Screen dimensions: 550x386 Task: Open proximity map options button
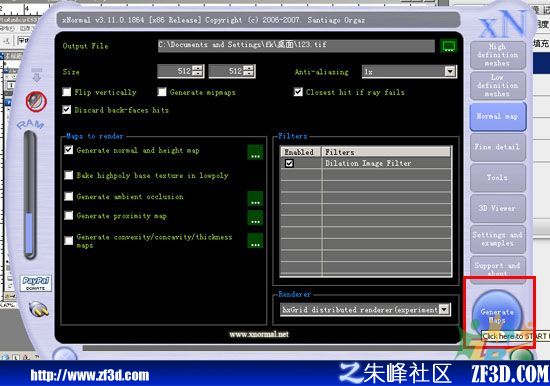click(x=255, y=218)
